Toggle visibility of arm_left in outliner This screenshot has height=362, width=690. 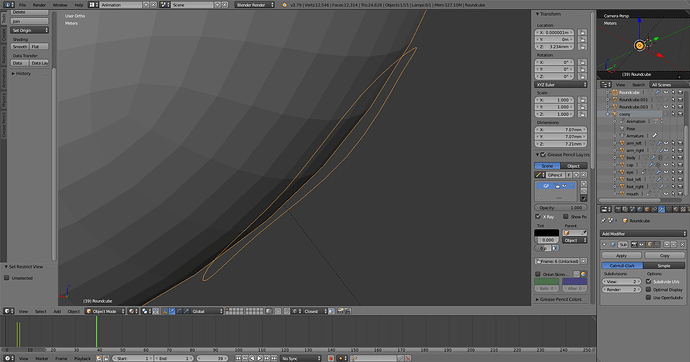point(666,143)
